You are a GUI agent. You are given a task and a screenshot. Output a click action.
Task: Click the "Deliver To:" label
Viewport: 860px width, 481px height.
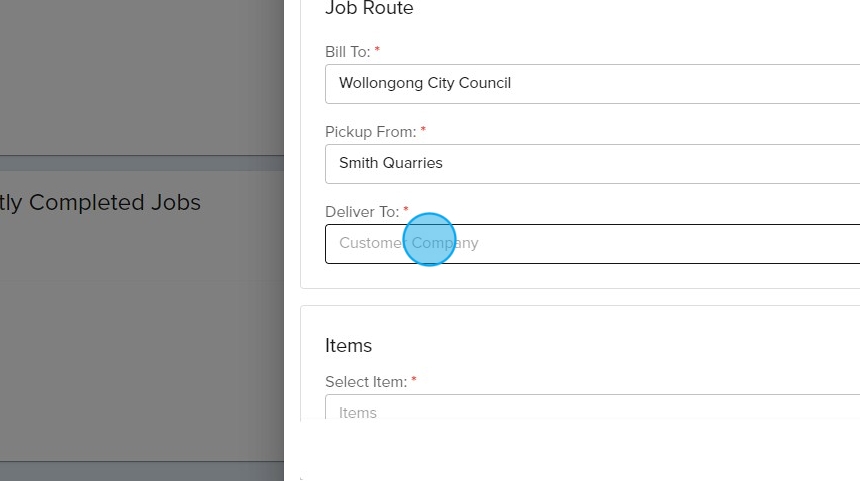[x=361, y=212]
